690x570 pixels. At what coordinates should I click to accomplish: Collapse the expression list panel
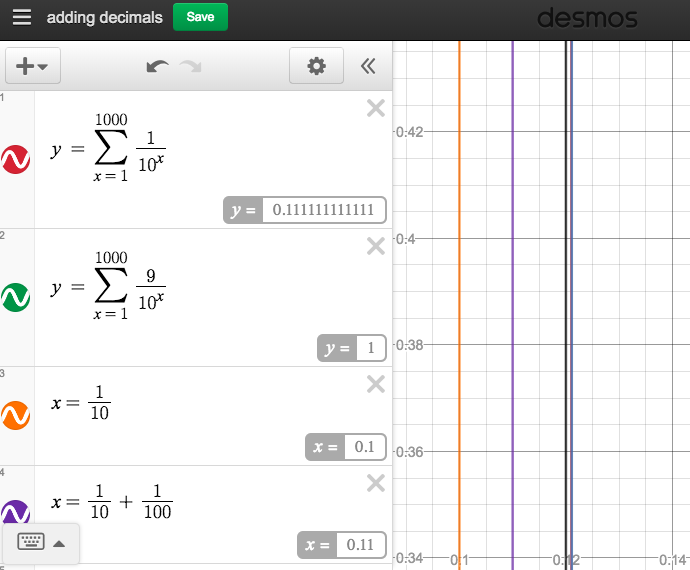(x=368, y=66)
